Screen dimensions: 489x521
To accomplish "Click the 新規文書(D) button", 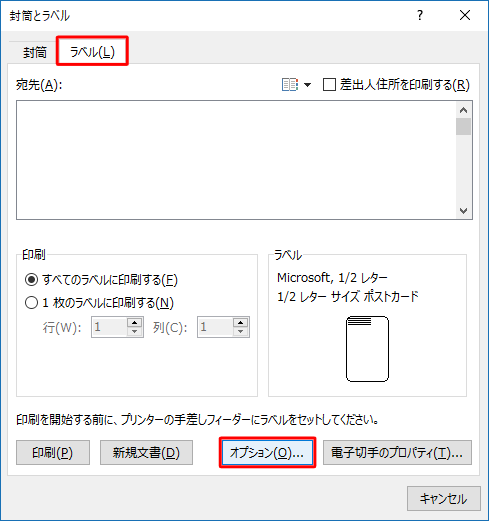I will click(146, 453).
